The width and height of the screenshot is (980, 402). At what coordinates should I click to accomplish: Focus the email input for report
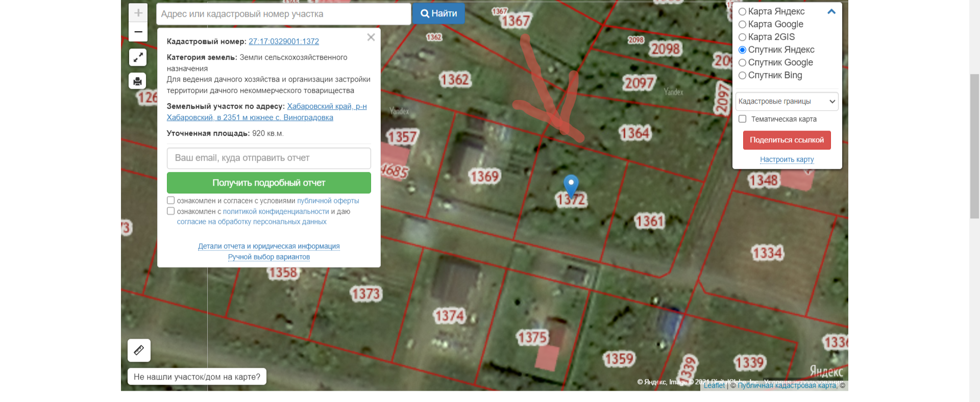(x=268, y=158)
